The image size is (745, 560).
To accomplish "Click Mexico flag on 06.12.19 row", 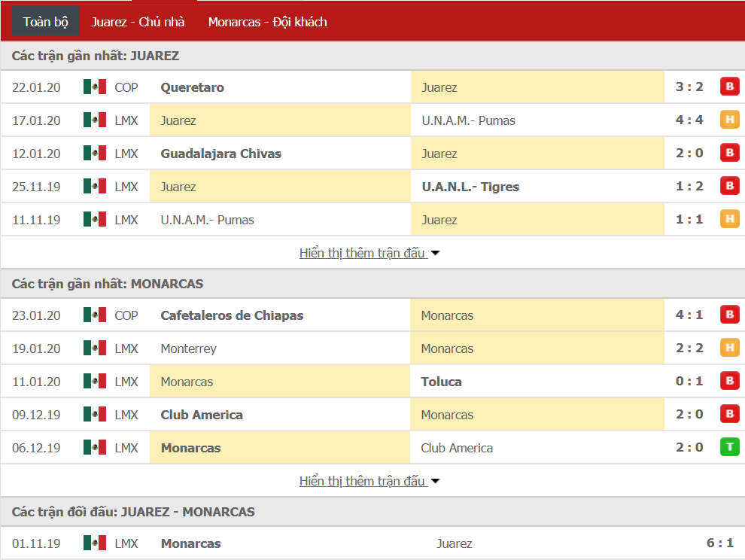I will click(x=95, y=447).
